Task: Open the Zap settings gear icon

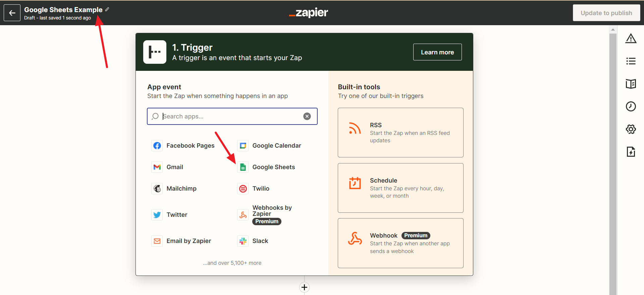Action: point(631,129)
